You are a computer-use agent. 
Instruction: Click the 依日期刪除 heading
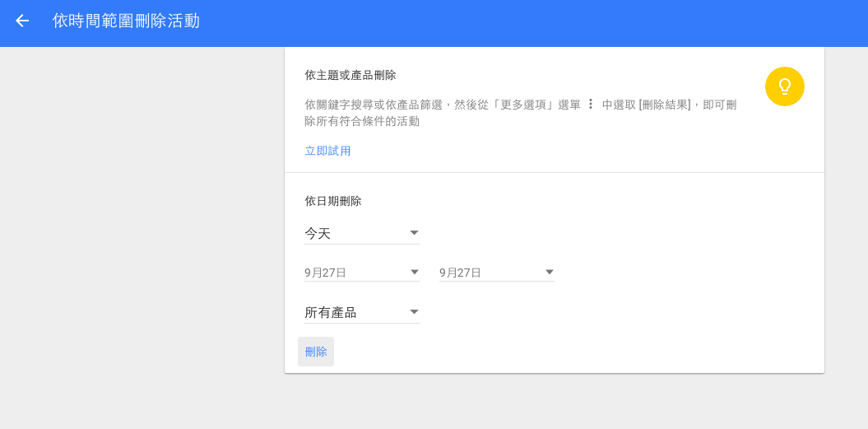pos(332,201)
